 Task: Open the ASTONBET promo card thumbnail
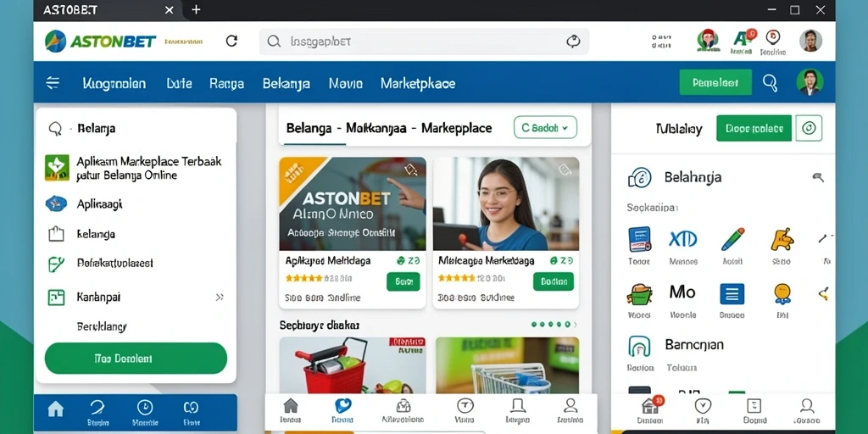click(353, 203)
